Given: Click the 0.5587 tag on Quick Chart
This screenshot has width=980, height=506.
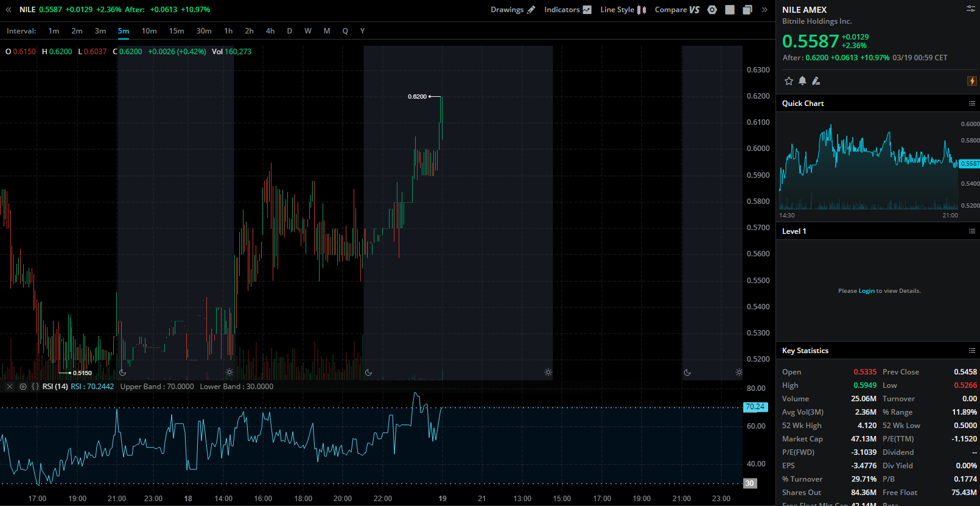Looking at the screenshot, I should tap(970, 164).
